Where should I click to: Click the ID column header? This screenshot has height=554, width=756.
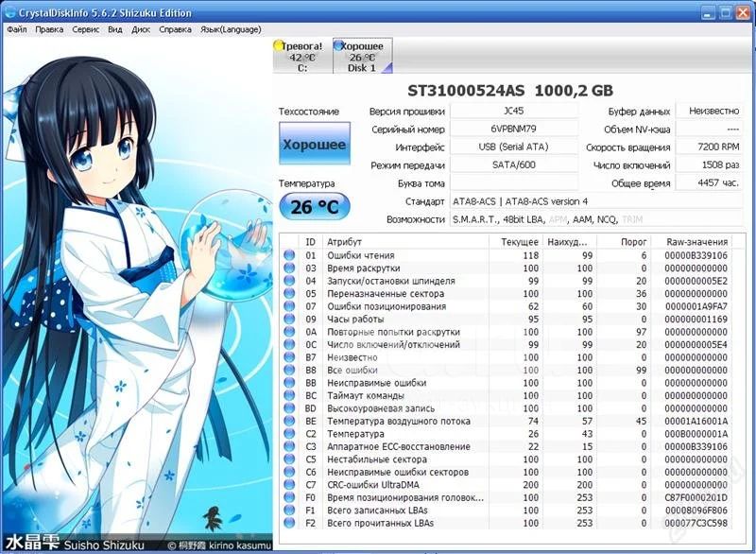click(x=311, y=242)
